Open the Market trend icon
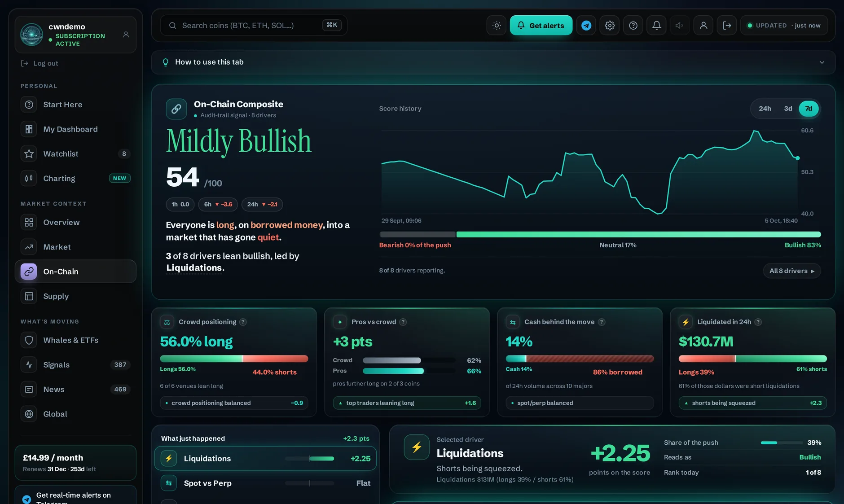This screenshot has width=844, height=504. [x=29, y=247]
